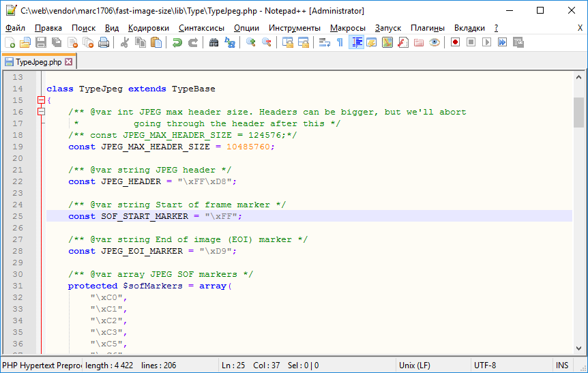Click the Synchronize Horizontal Scrolling icon

(303, 42)
